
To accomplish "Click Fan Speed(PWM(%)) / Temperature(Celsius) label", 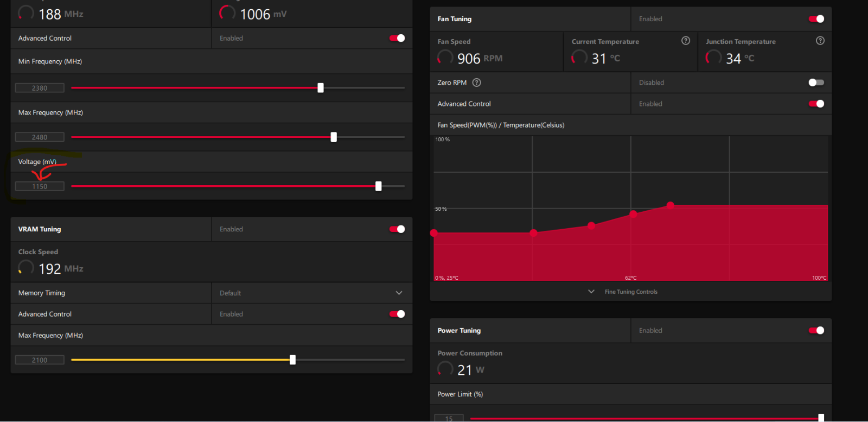I will (x=501, y=125).
